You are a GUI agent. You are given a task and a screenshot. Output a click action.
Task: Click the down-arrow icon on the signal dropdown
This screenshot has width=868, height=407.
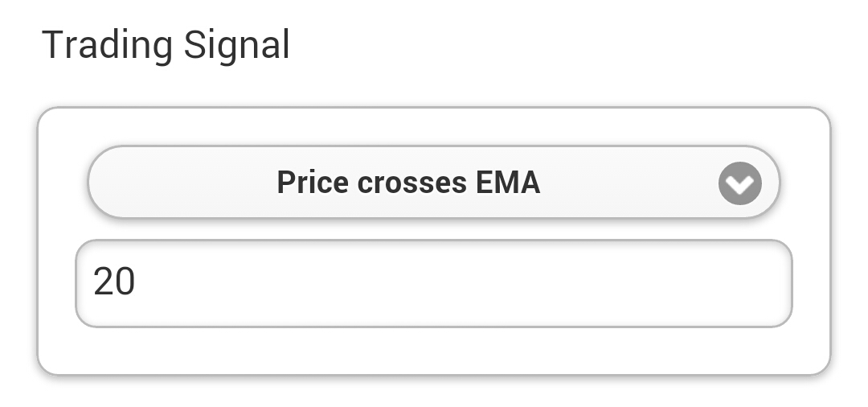coord(739,184)
